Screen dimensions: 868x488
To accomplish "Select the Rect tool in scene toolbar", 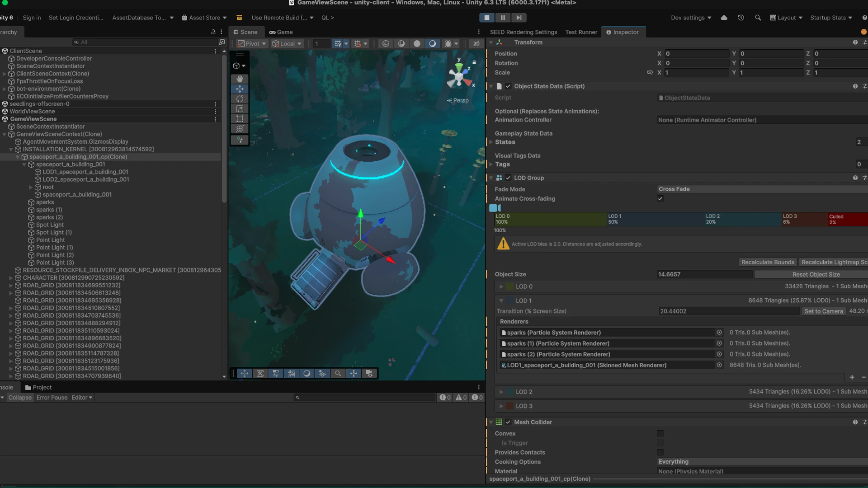I will point(240,119).
